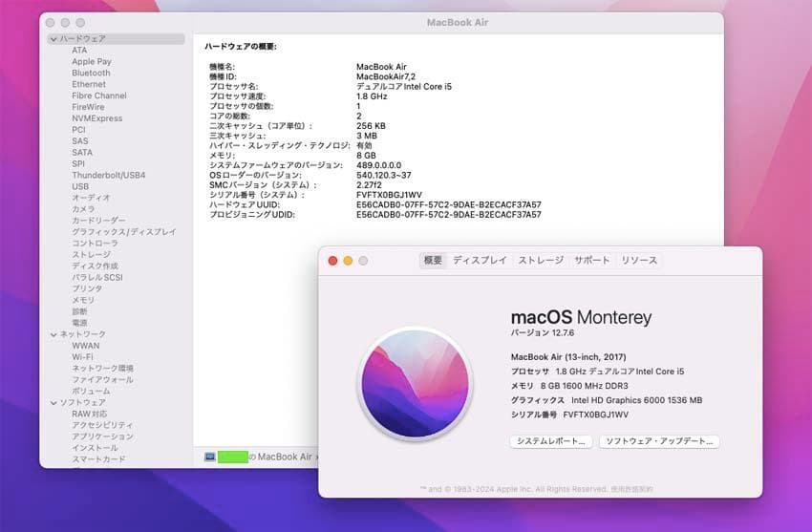Select WWAN under network

pos(85,346)
